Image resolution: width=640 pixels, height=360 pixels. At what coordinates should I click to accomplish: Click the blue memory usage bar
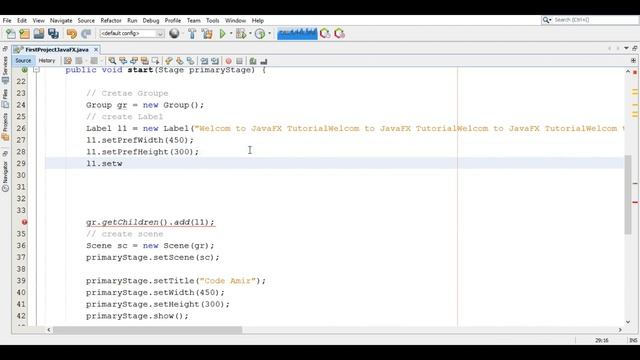[x=297, y=34]
